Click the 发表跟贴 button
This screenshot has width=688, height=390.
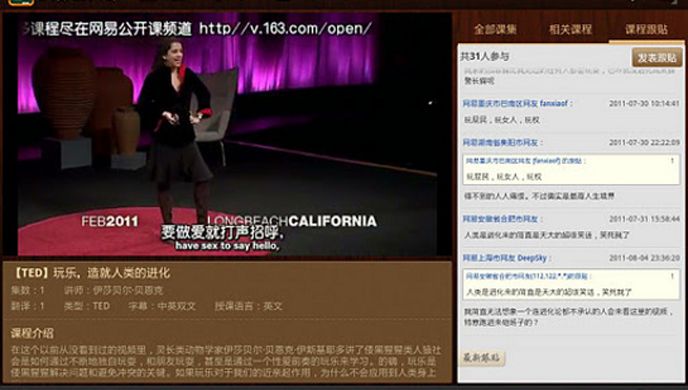click(657, 57)
